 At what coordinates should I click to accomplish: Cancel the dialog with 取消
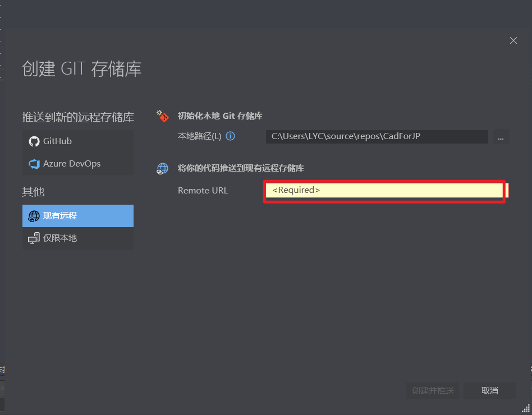[489, 390]
